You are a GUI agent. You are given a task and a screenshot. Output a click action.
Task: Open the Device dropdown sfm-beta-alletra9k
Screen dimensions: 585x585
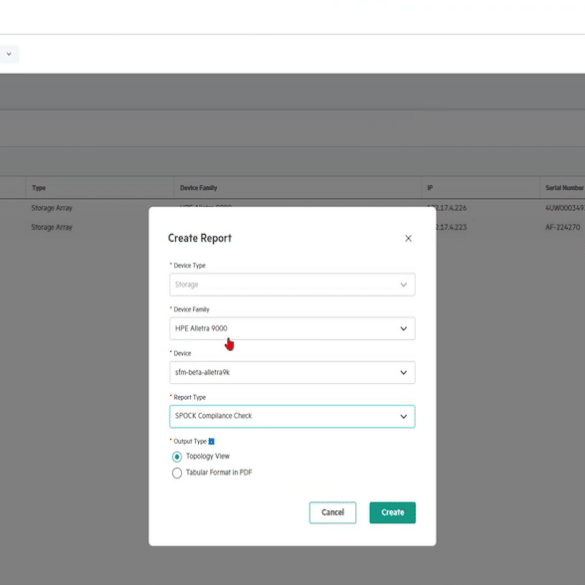point(292,372)
